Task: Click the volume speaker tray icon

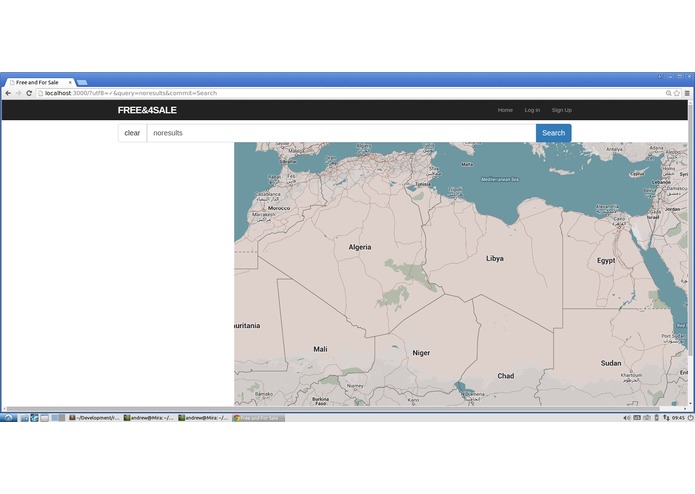Action: [626, 418]
